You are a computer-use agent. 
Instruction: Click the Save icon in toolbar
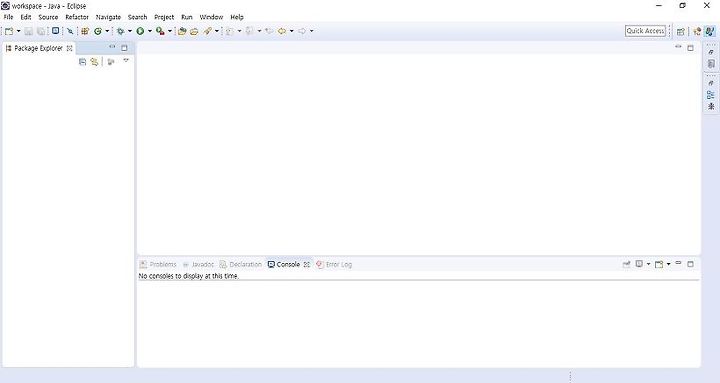pyautogui.click(x=28, y=31)
